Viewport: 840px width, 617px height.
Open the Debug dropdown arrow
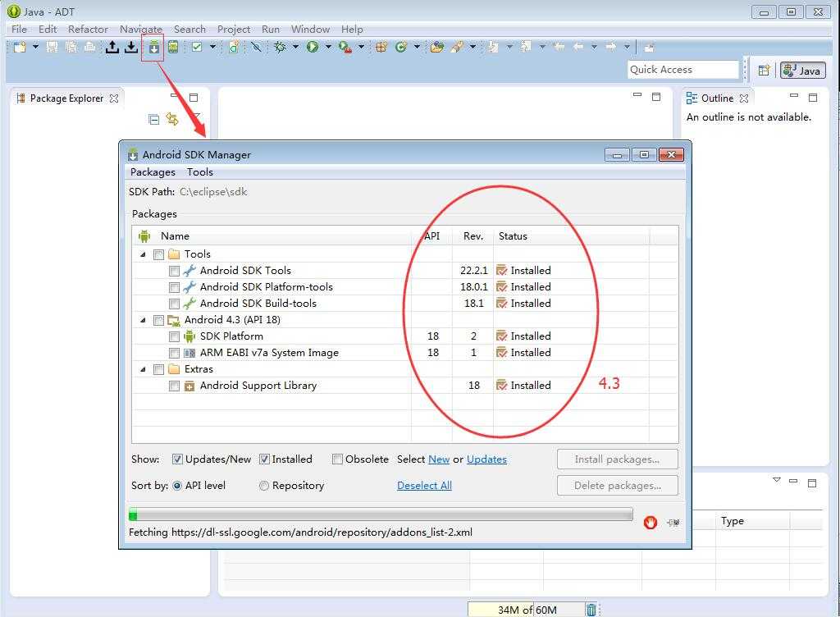295,47
